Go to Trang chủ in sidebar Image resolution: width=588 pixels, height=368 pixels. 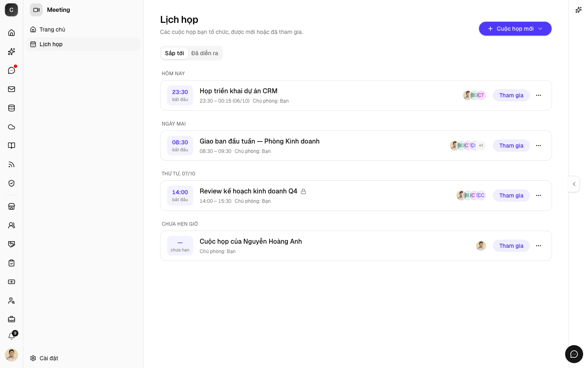83,29
